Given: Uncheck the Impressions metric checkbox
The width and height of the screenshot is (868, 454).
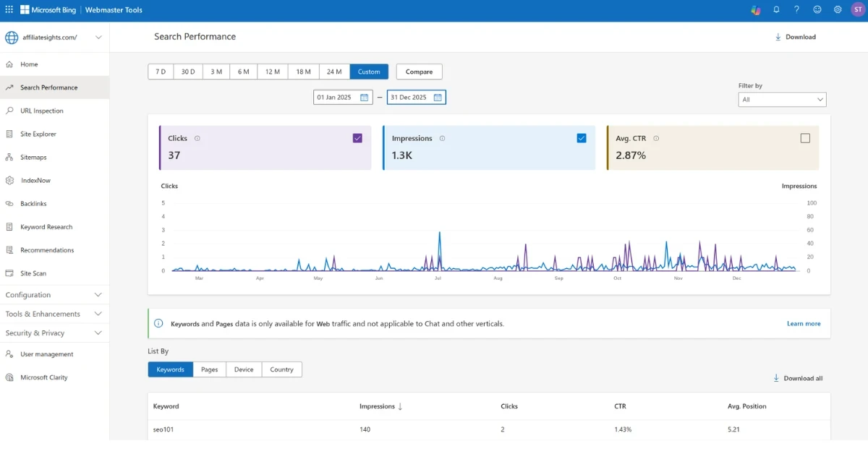Looking at the screenshot, I should (582, 138).
